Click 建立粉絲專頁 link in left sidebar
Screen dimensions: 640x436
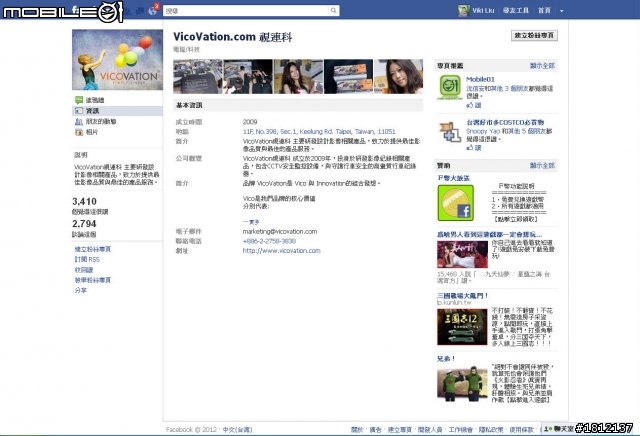coord(93,249)
